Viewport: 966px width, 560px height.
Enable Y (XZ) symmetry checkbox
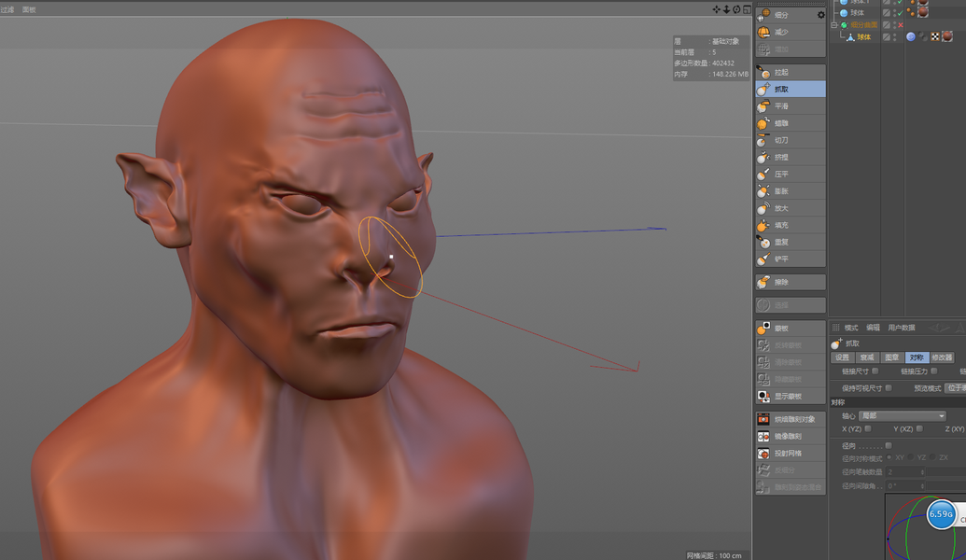919,428
